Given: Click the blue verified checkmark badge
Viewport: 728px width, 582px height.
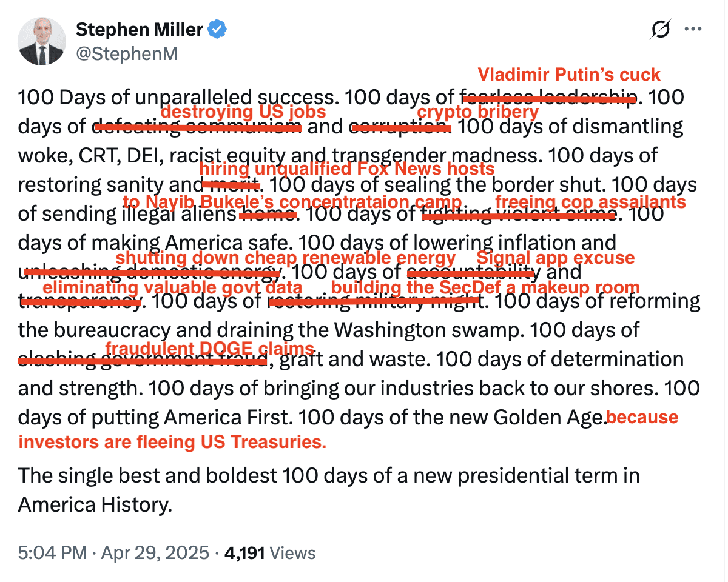Looking at the screenshot, I should pyautogui.click(x=217, y=29).
